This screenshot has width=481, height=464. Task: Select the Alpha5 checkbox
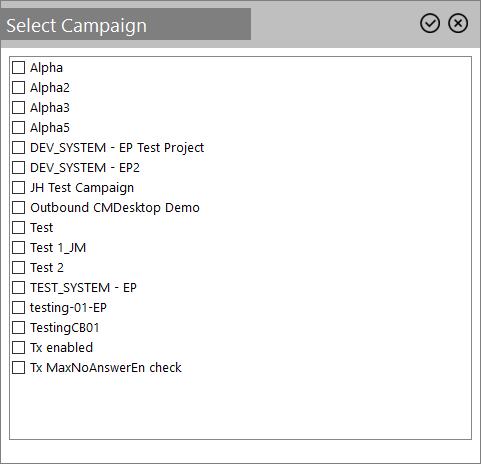point(18,127)
